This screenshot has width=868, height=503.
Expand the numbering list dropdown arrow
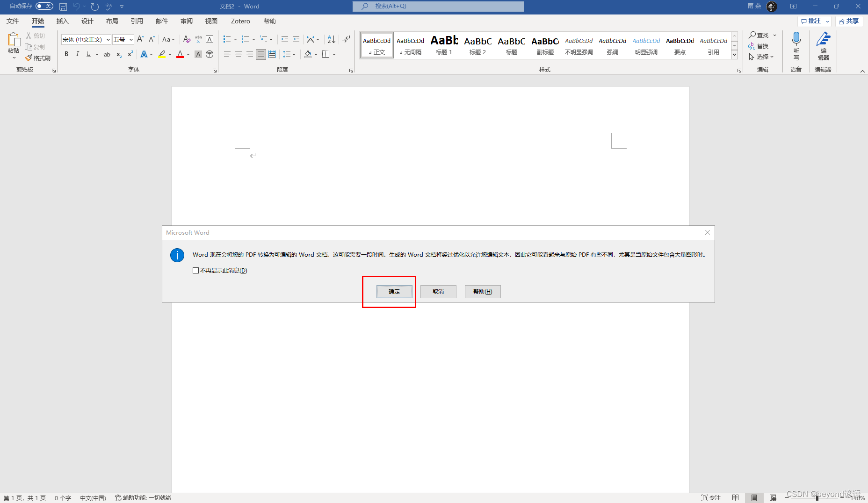253,40
